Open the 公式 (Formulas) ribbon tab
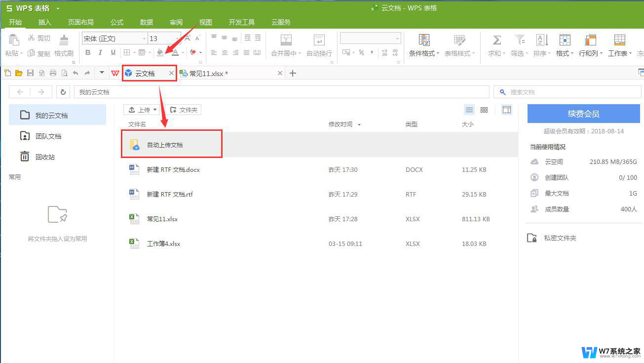Image resolution: width=644 pixels, height=363 pixels. point(117,22)
